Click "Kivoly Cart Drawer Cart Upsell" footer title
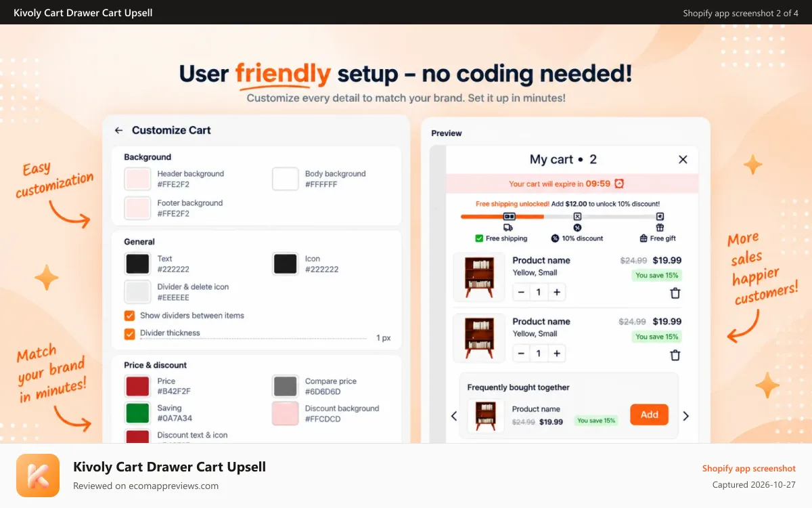812x508 pixels. [x=169, y=467]
